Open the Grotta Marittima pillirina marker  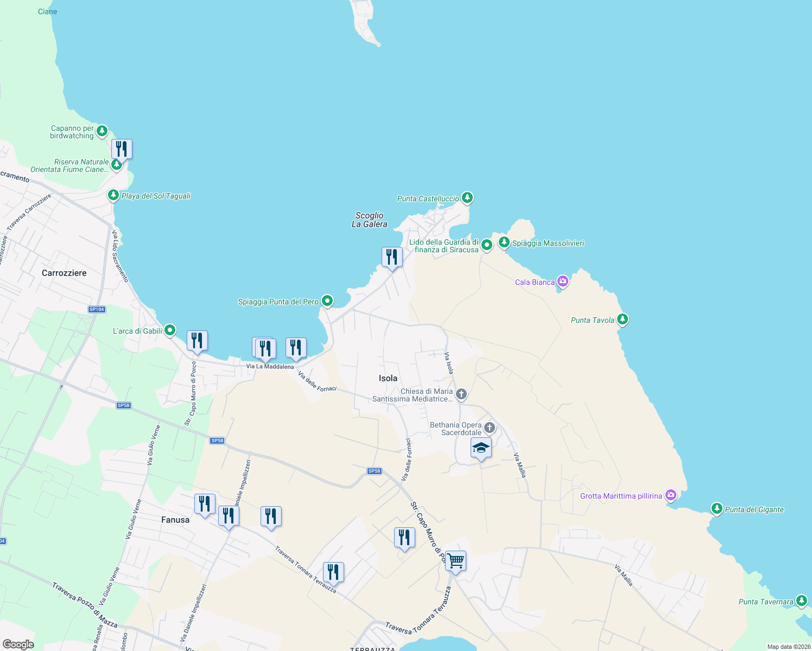click(x=670, y=495)
